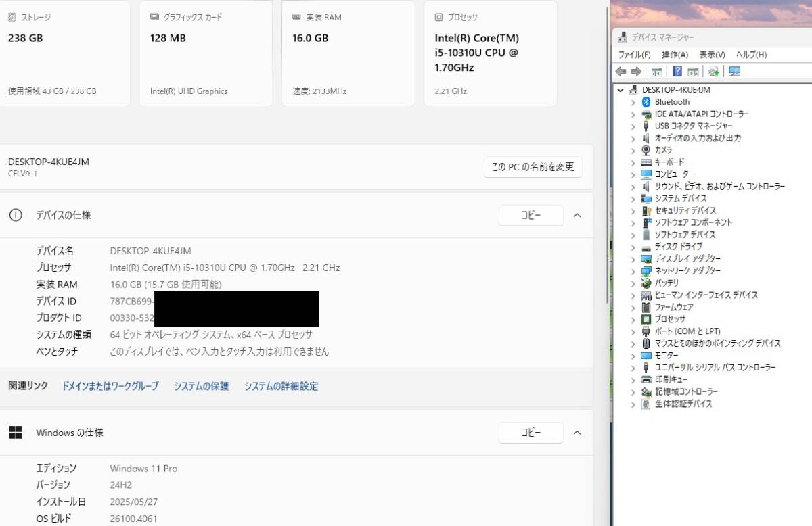Screen dimensions: 812x526
Task: Click the Windows 11 Pro edition text
Action: [143, 469]
